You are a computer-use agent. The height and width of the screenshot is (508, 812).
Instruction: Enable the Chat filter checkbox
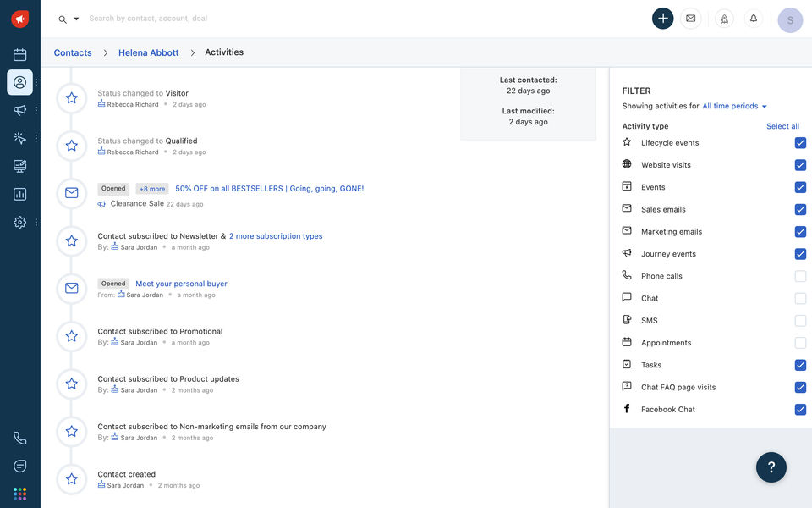[800, 299]
